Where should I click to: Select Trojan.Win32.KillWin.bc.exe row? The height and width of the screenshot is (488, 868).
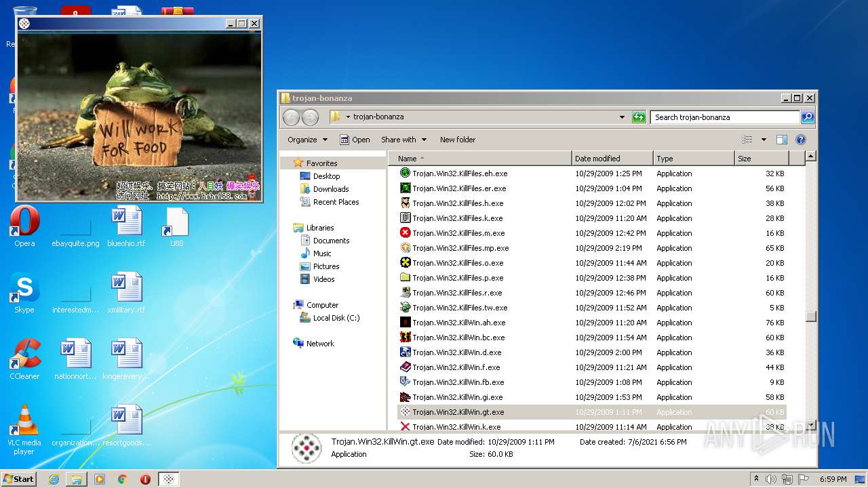tap(592, 338)
